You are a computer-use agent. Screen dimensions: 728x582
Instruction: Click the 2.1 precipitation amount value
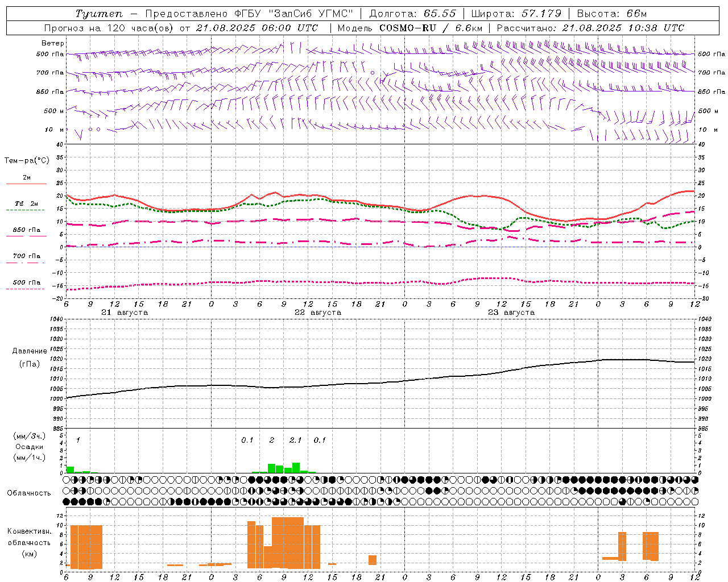[296, 440]
